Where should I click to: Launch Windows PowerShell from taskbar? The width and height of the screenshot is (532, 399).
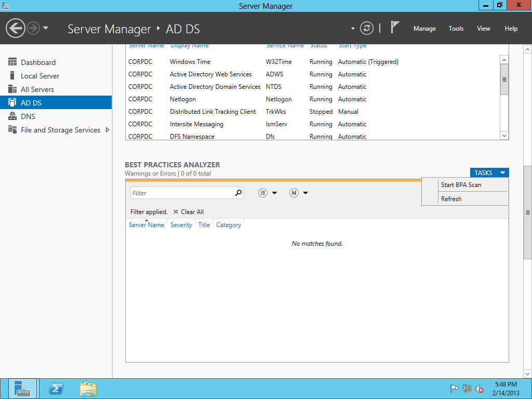pos(56,389)
